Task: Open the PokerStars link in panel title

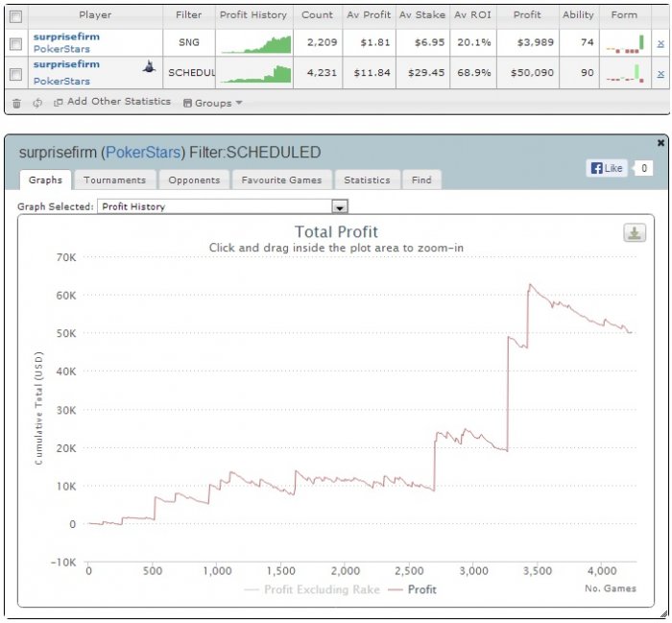Action: (143, 153)
